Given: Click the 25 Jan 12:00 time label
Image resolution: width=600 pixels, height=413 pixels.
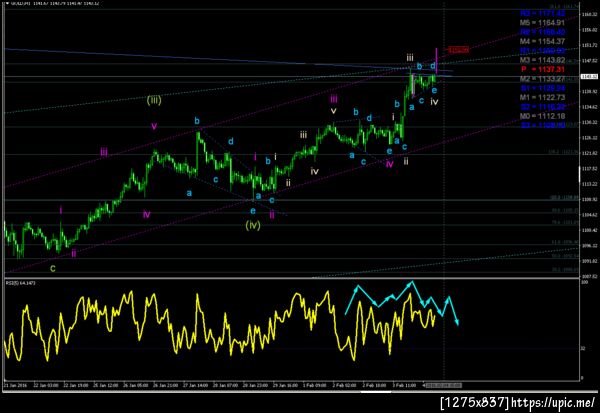Looking at the screenshot, I should point(106,385).
